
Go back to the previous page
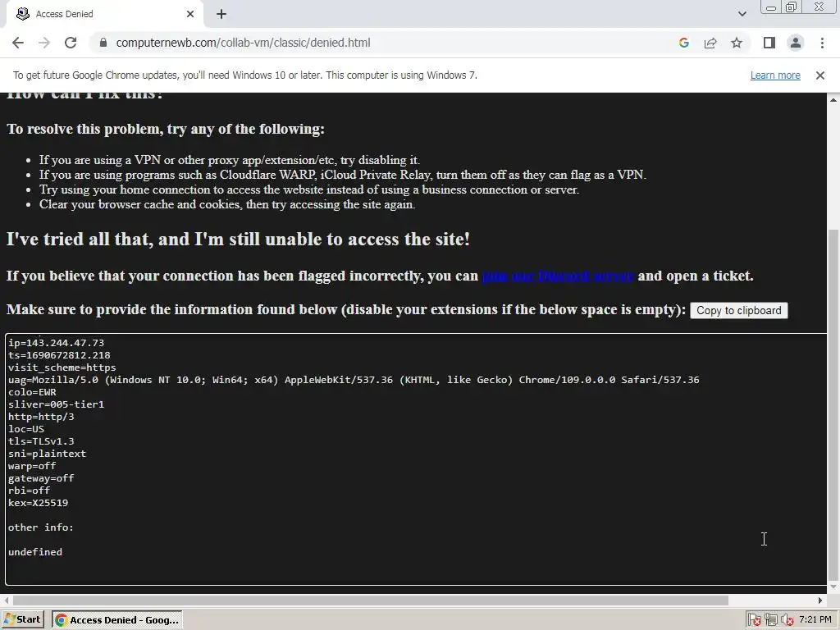point(18,43)
